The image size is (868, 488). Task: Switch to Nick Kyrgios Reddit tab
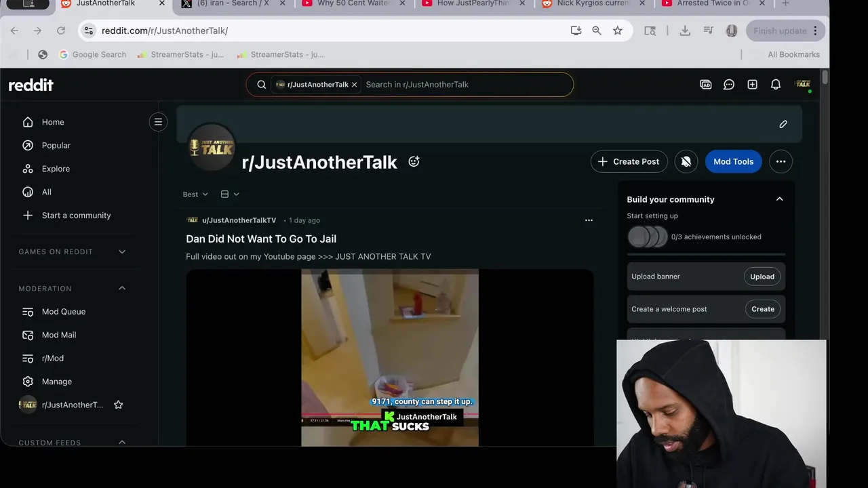[x=593, y=3]
